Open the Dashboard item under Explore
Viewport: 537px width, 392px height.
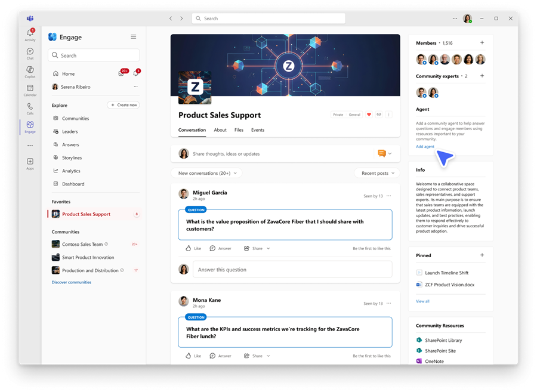click(70, 184)
